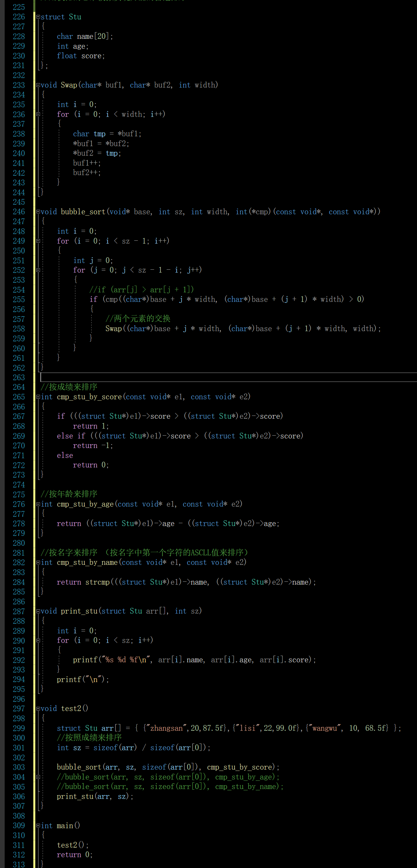
Task: Click 'int sz = sizeof(arr) / sizeof(arr[0]);'
Action: click(134, 748)
